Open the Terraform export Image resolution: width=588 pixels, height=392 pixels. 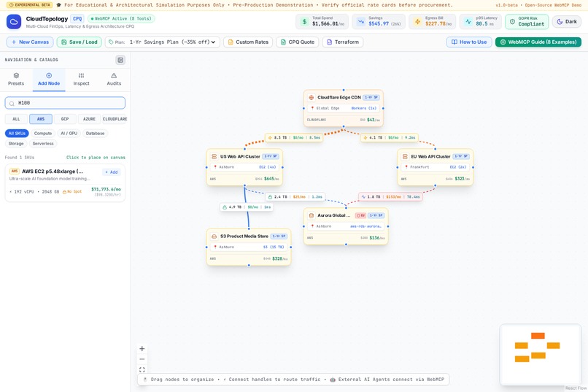[343, 42]
